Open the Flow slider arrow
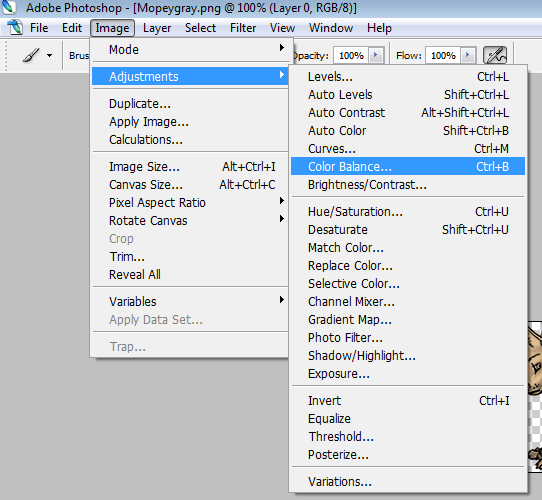This screenshot has height=500, width=542. 468,55
